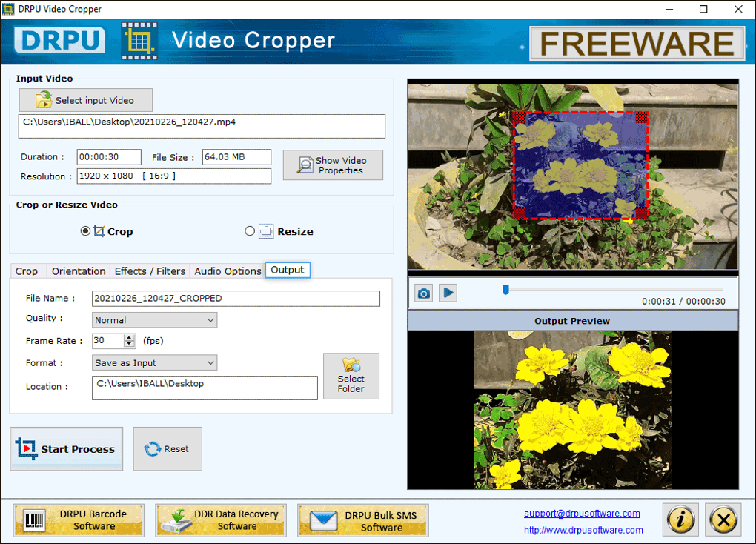Open DDR Data Recovery Software link

(221, 520)
